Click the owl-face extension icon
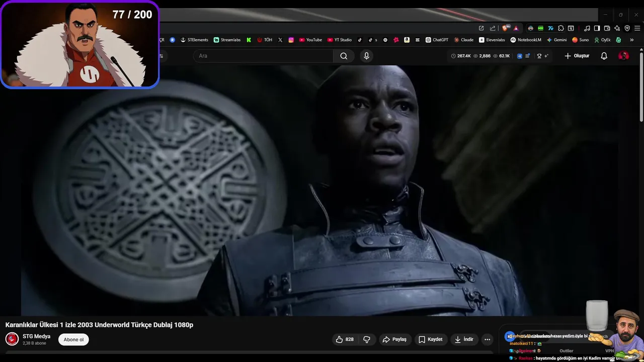This screenshot has height=362, width=644. click(x=530, y=28)
